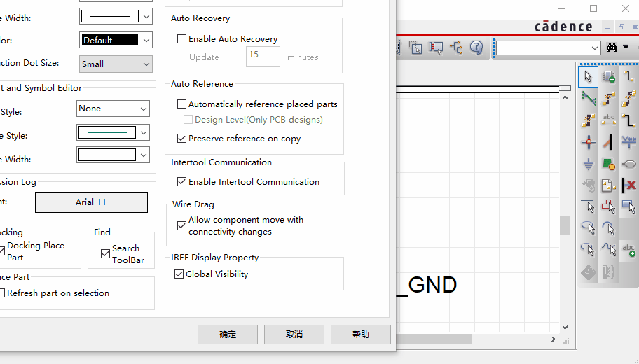Open the help question mark icon
The image size is (639, 364).
476,48
